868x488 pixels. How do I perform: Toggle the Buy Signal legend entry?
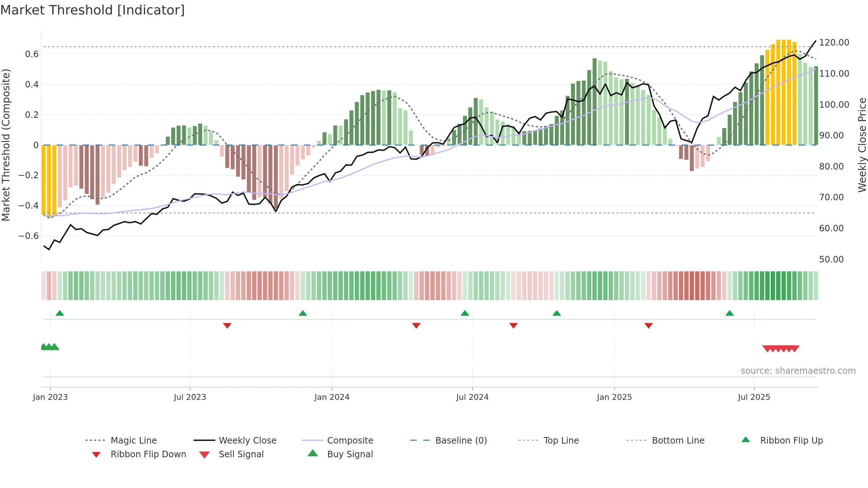340,454
